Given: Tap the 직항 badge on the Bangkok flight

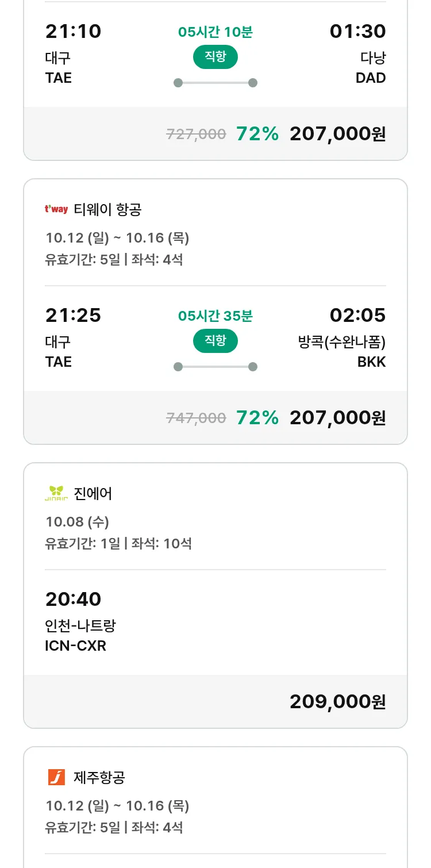Looking at the screenshot, I should pyautogui.click(x=215, y=341).
